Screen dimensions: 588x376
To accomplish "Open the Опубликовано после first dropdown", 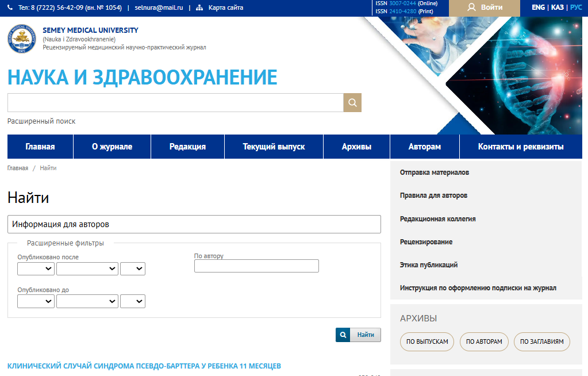I will [36, 268].
